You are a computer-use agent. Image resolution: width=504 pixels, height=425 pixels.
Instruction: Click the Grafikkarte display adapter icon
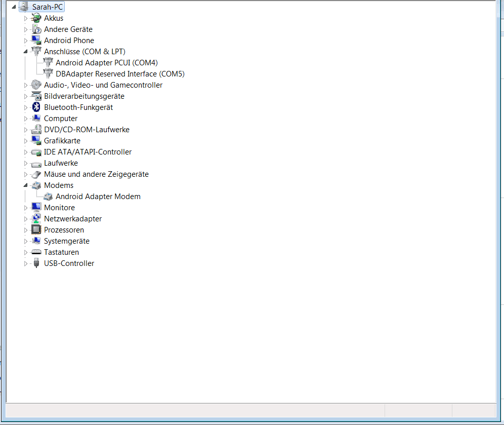pos(36,141)
